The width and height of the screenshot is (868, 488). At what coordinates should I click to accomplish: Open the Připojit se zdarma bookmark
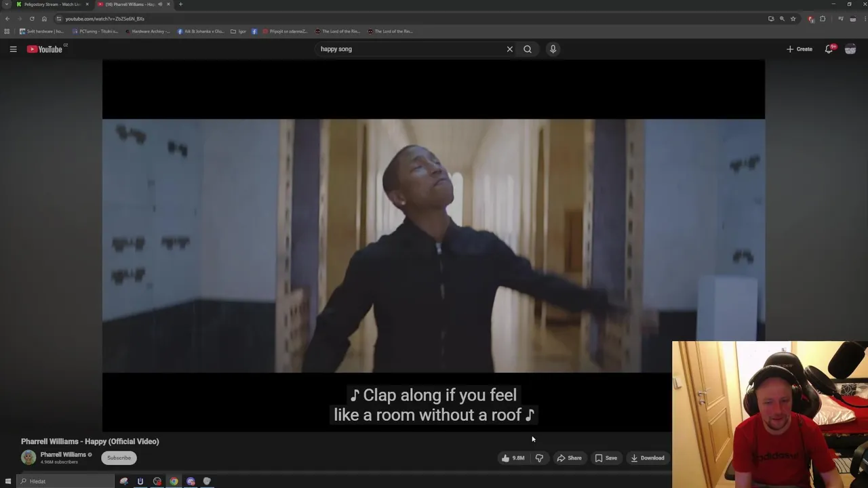[285, 31]
